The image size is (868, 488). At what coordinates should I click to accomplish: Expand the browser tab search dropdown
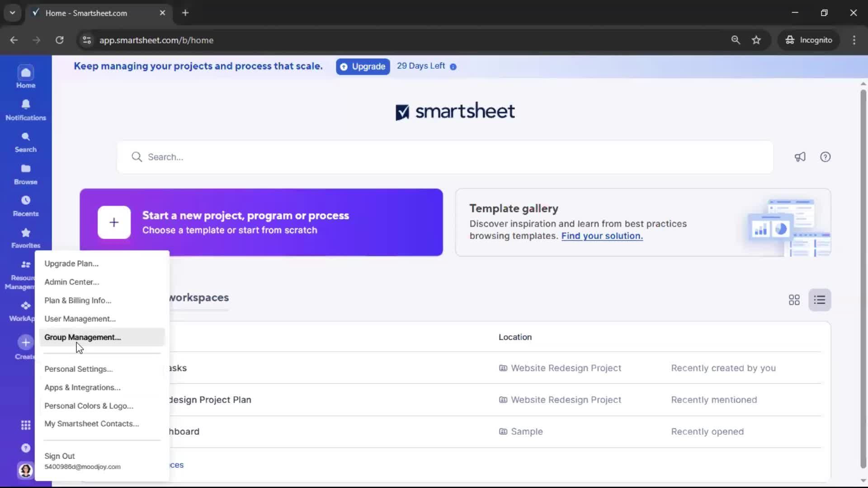[x=12, y=13]
